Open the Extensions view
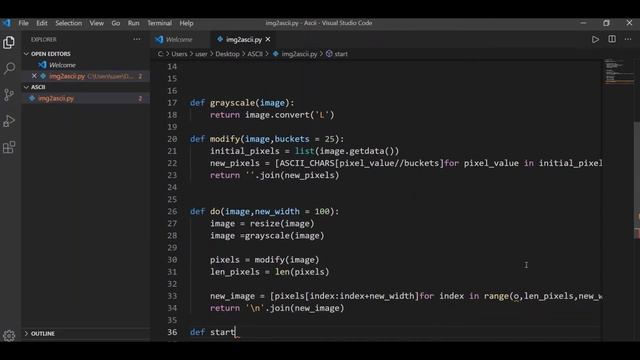 pyautogui.click(x=9, y=147)
